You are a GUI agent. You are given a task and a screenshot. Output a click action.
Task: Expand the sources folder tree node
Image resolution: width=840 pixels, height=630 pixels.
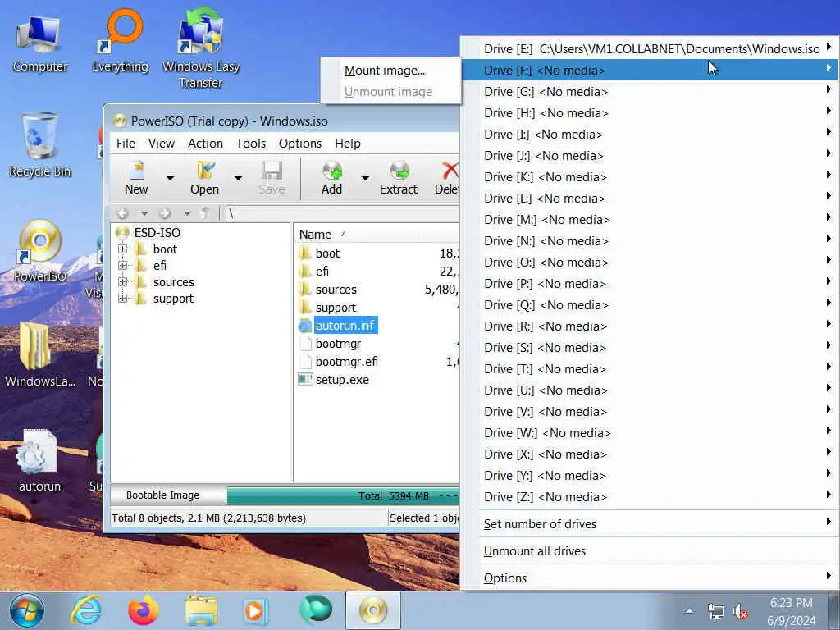[123, 282]
